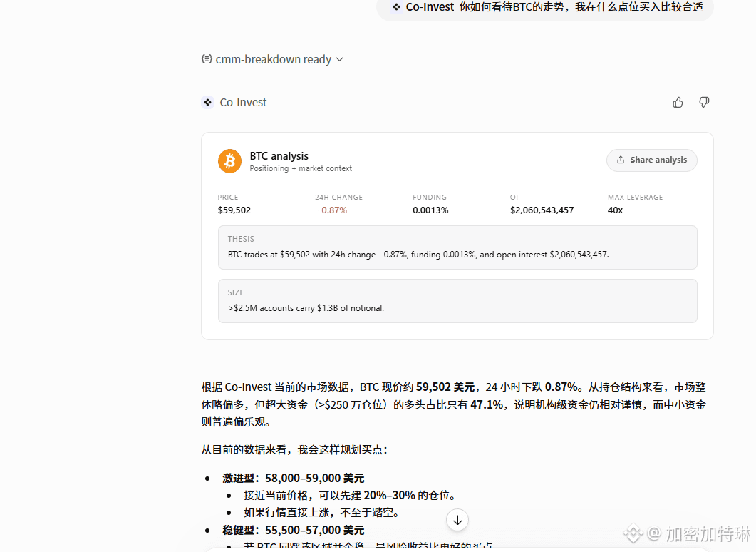Image resolution: width=756 pixels, height=552 pixels.
Task: Click the funding value 0.0013%
Action: (430, 210)
